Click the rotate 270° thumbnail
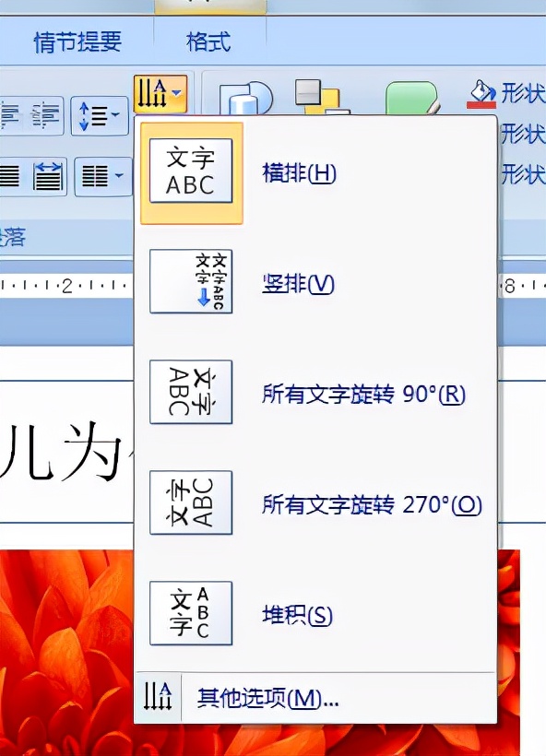The height and width of the screenshot is (756, 546). pos(191,502)
